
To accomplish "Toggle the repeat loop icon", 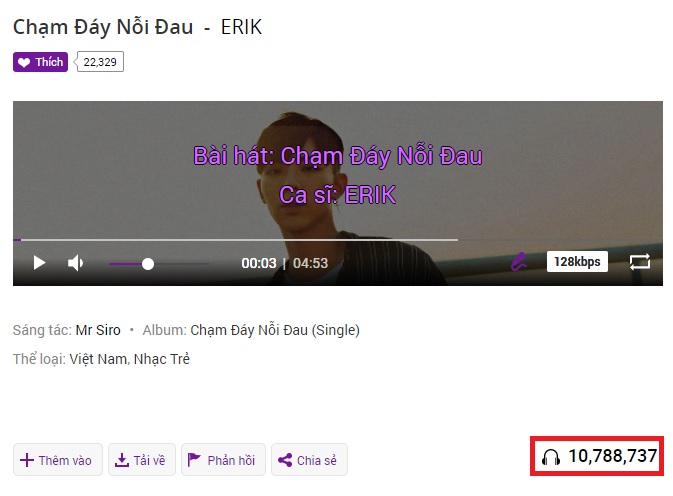I will click(640, 262).
